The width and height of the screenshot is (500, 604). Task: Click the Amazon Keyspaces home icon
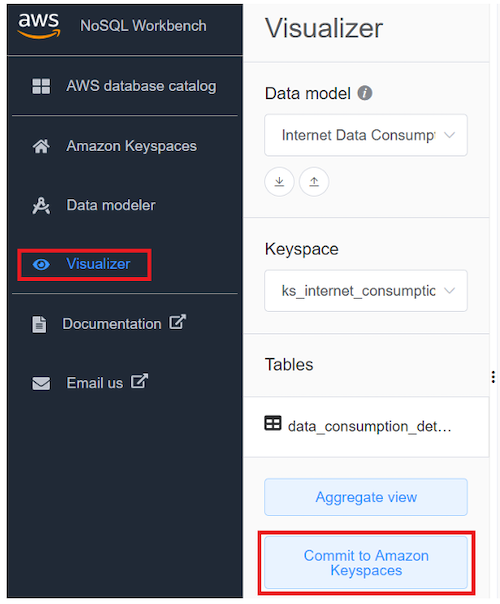[x=41, y=146]
